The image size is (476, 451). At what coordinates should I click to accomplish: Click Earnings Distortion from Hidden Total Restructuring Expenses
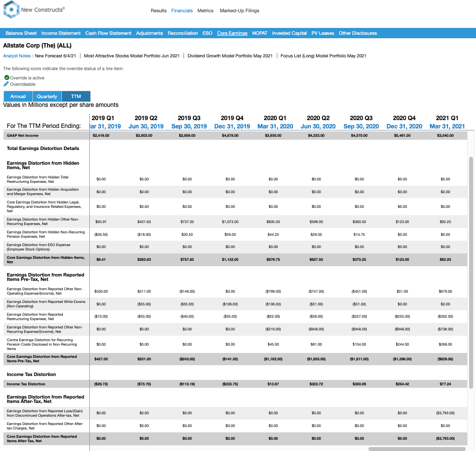tap(38, 179)
